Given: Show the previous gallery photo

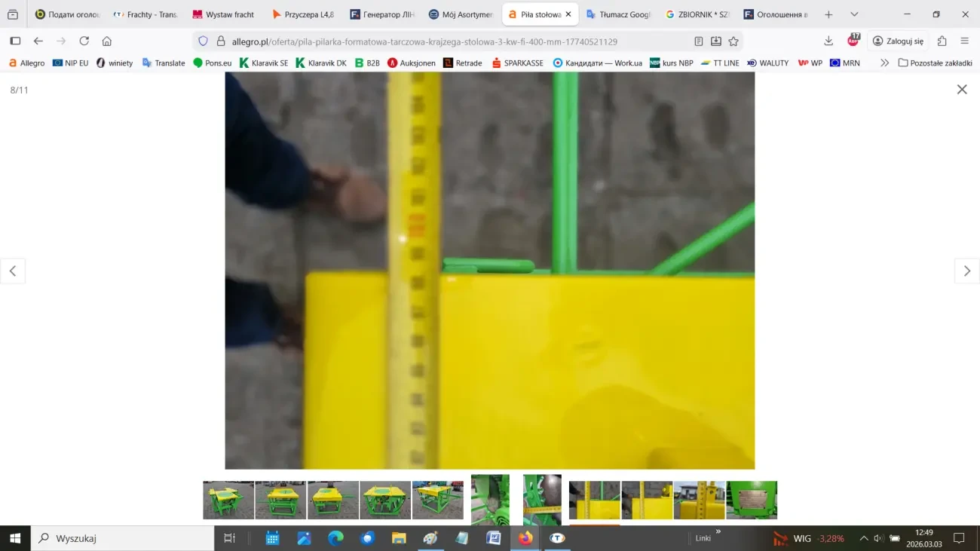Looking at the screenshot, I should click(x=13, y=271).
